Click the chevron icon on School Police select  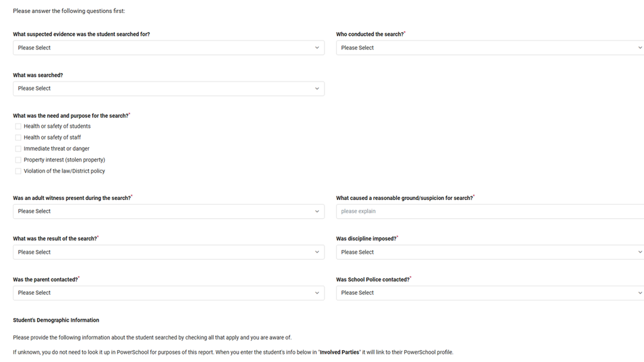pos(640,292)
